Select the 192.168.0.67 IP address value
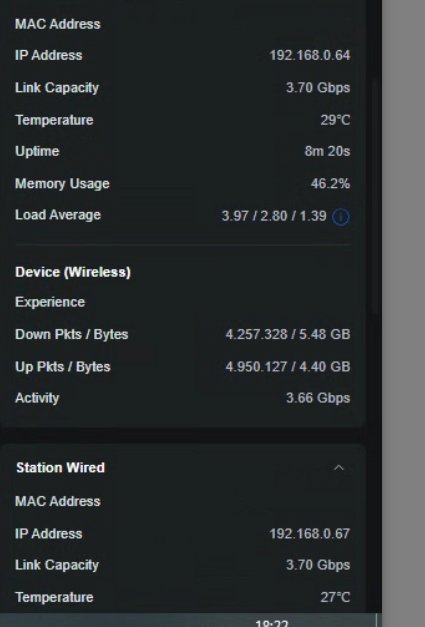 (309, 533)
